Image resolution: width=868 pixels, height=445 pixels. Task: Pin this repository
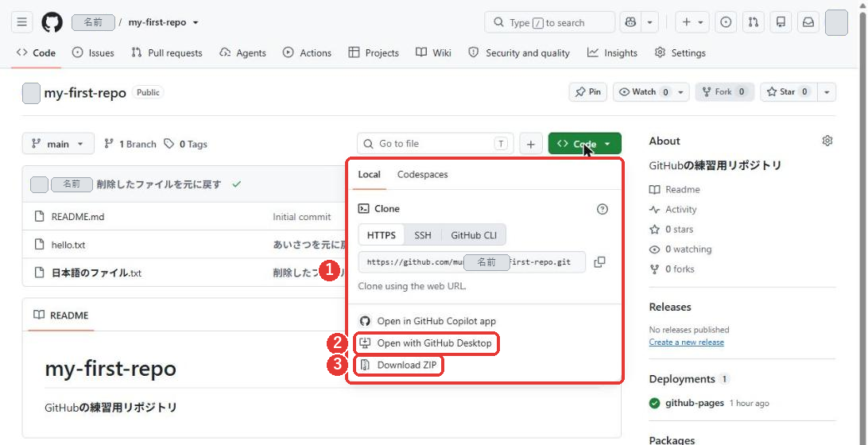point(588,92)
